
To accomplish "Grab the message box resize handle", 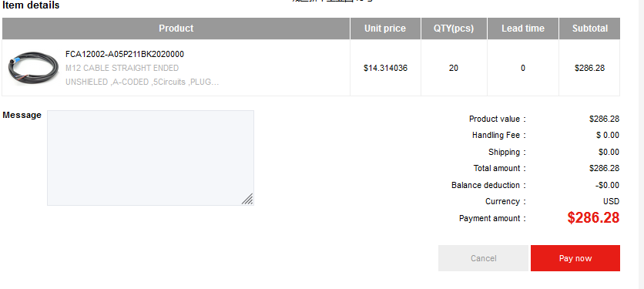I will pos(247,199).
